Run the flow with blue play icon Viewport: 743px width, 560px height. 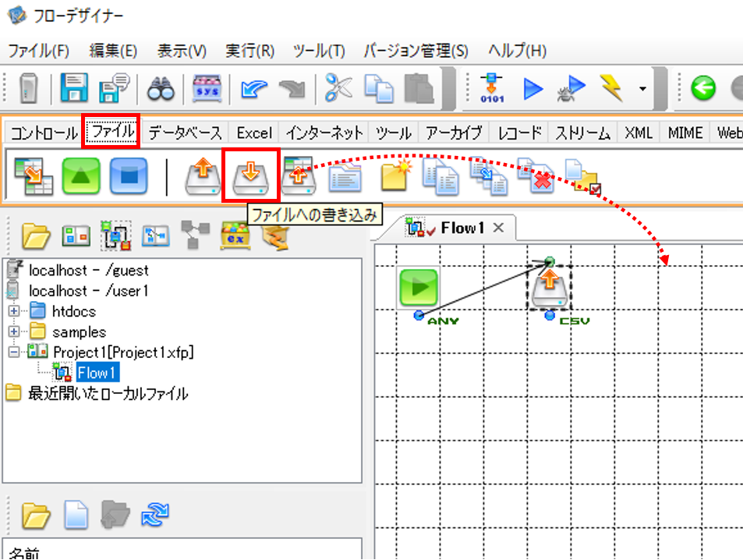[532, 89]
